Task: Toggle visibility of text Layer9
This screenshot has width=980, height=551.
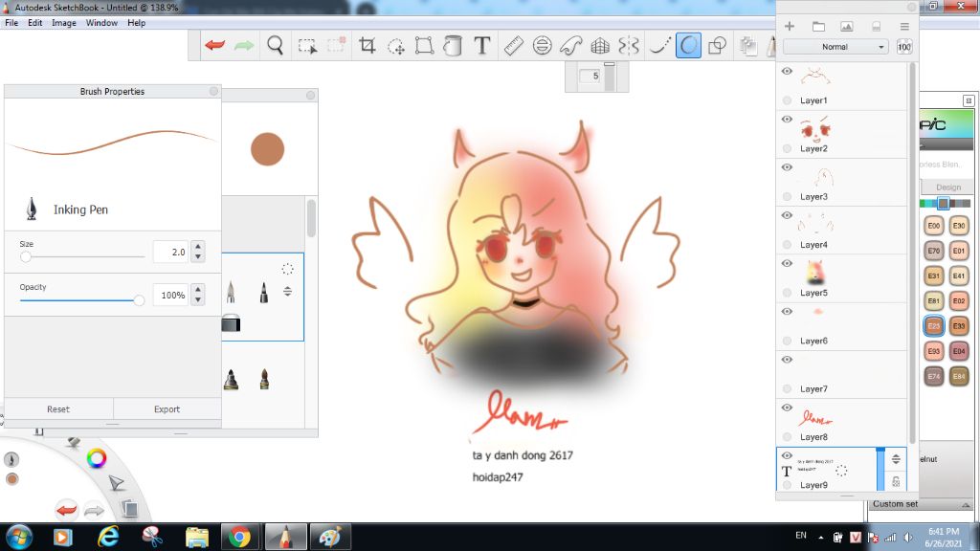Action: click(787, 455)
